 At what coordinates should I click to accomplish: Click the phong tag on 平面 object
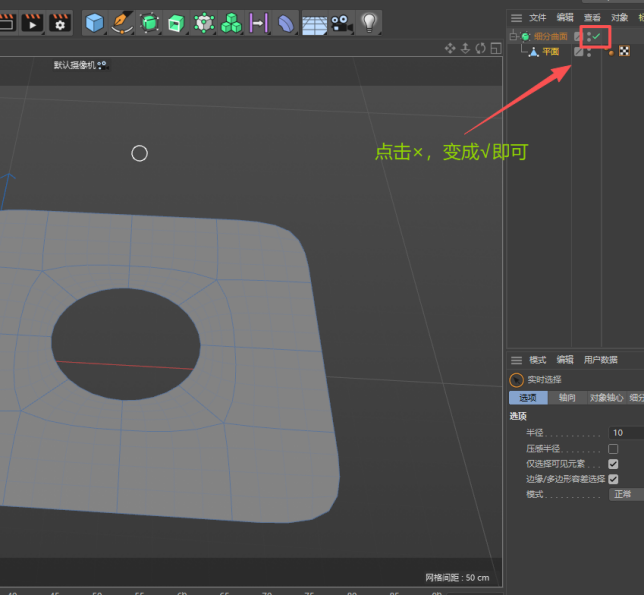(611, 53)
